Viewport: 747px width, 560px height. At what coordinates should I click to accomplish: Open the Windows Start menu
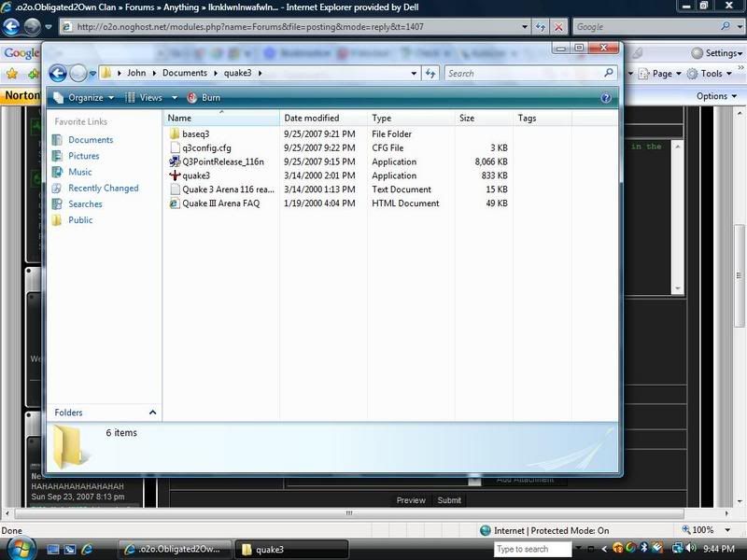coord(21,549)
